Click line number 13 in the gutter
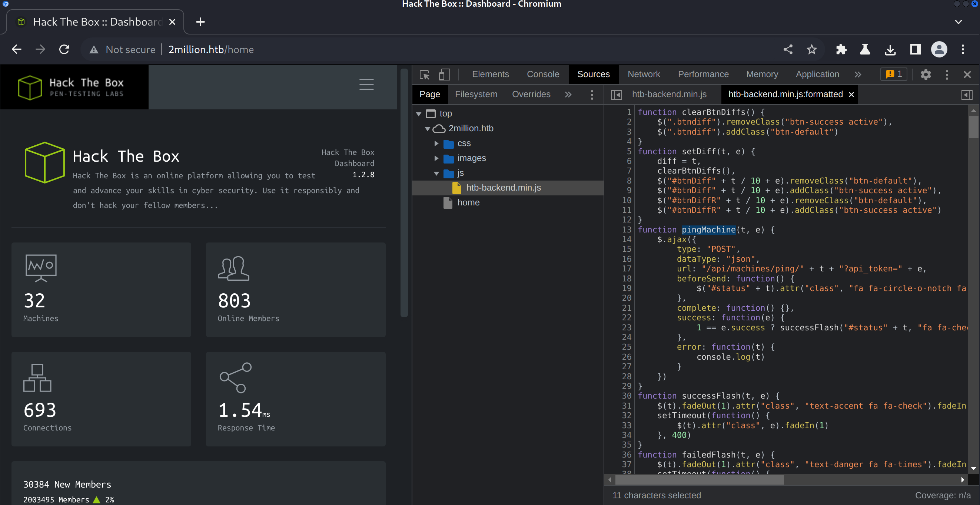The width and height of the screenshot is (980, 505). (626, 230)
